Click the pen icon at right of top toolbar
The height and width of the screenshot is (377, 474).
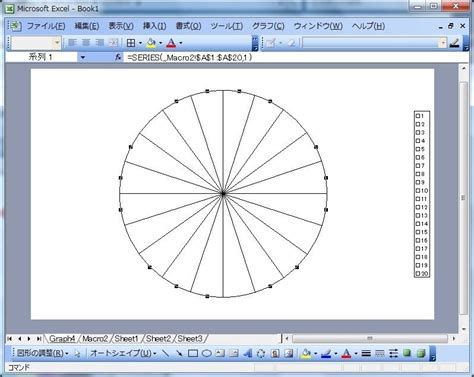coord(455,43)
